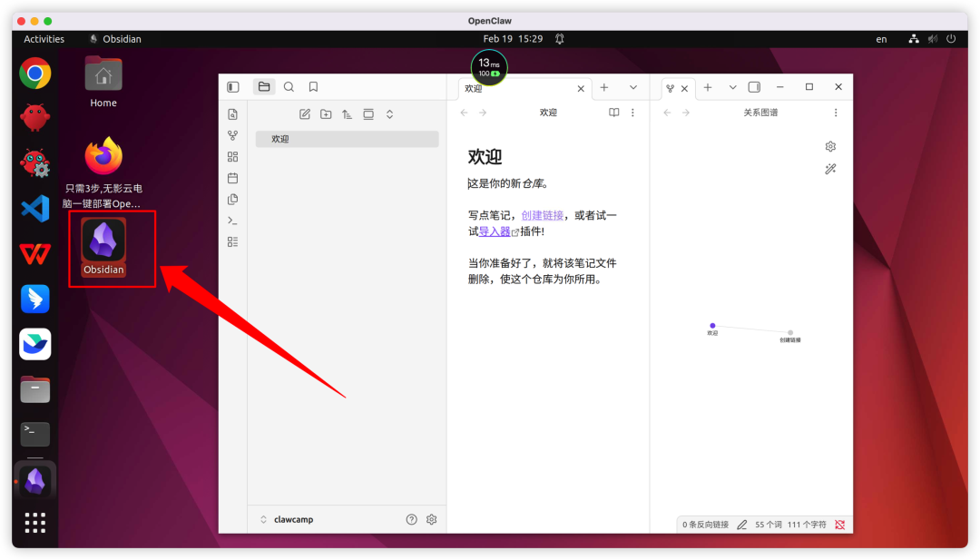The height and width of the screenshot is (560, 980).
Task: Create a new note in the file explorer
Action: pyautogui.click(x=306, y=114)
